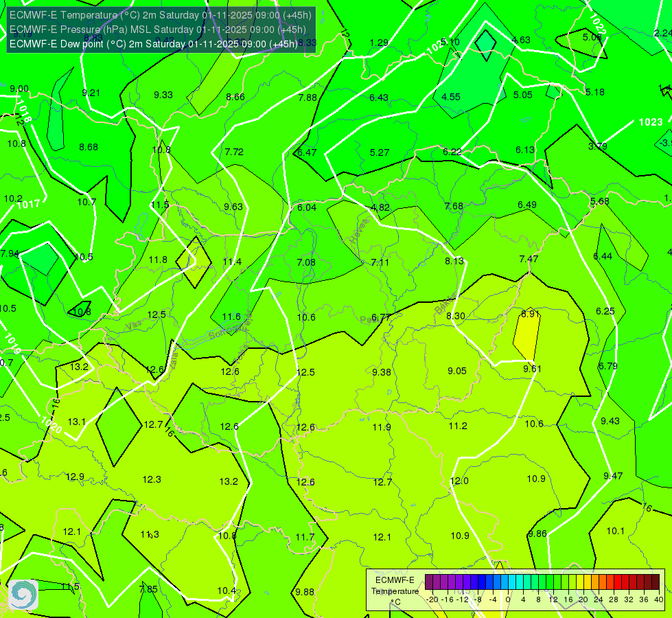Click the 6.43 dew point value
The image size is (672, 618).
[379, 98]
